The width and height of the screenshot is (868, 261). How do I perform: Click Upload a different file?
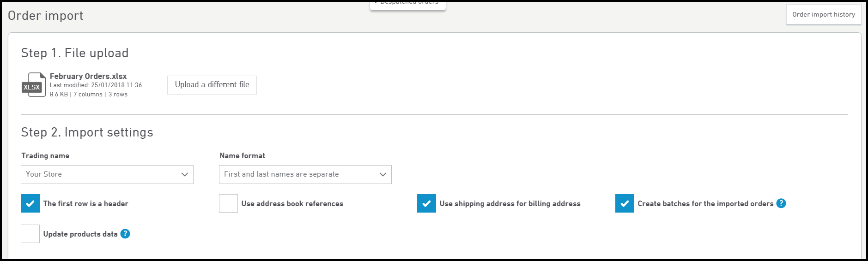pos(212,85)
